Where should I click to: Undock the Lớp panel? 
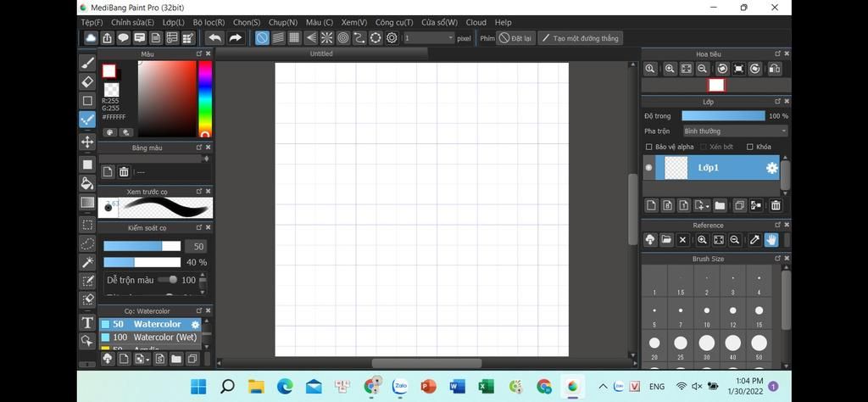tap(778, 101)
